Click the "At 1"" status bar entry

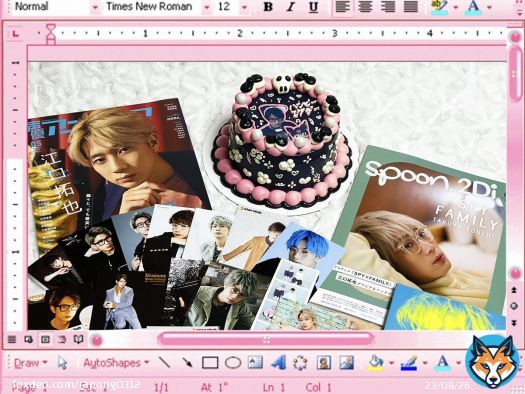coord(214,388)
